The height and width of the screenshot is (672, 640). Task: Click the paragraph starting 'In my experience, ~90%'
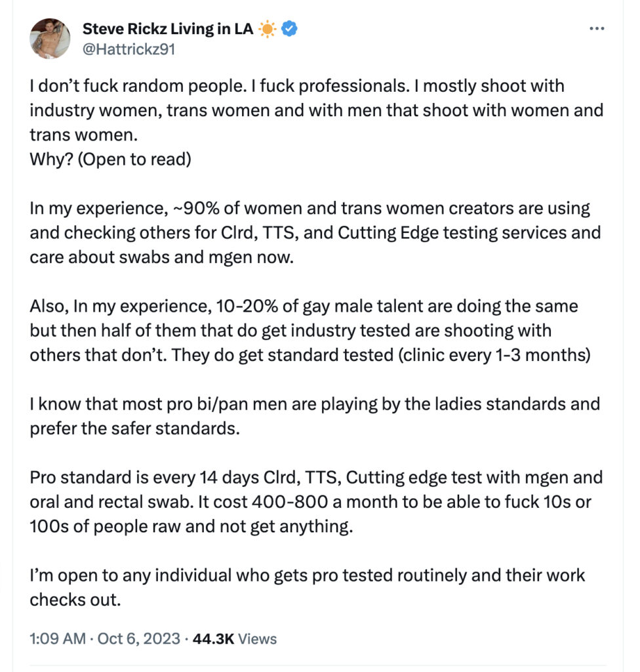coord(315,233)
